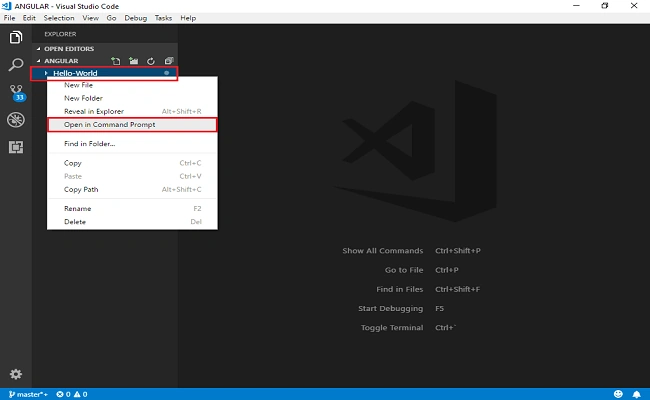
Task: Open the File menu
Action: [x=9, y=18]
